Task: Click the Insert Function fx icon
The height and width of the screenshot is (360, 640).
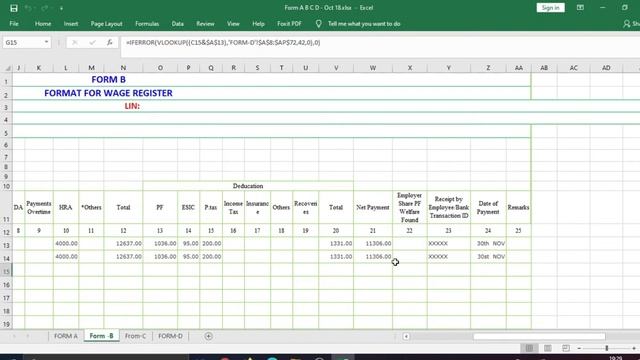Action: (109, 42)
